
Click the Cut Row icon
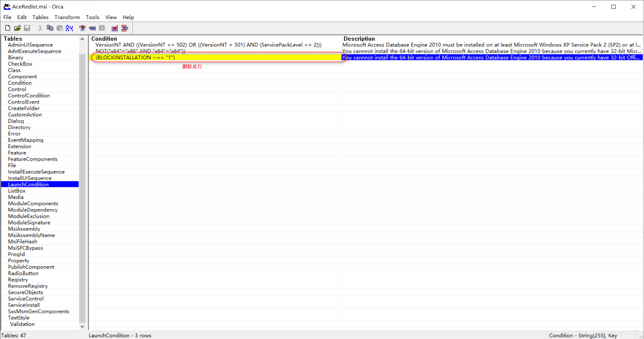click(82, 28)
